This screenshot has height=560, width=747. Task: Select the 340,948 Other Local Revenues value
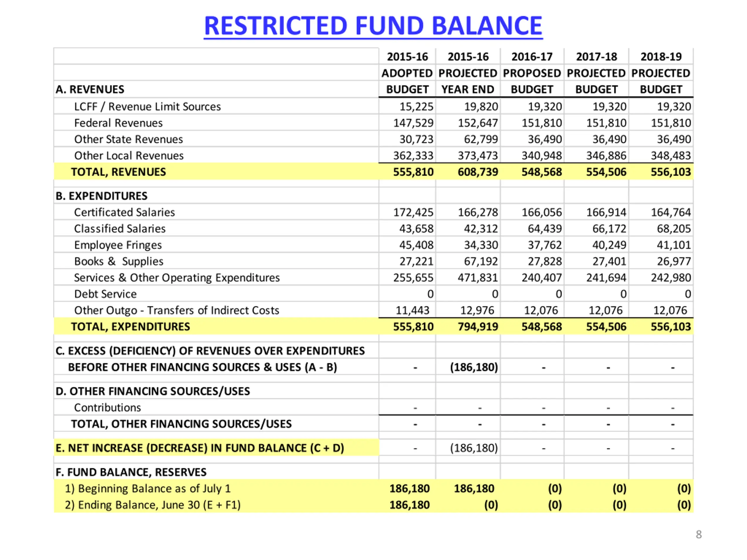click(x=542, y=156)
